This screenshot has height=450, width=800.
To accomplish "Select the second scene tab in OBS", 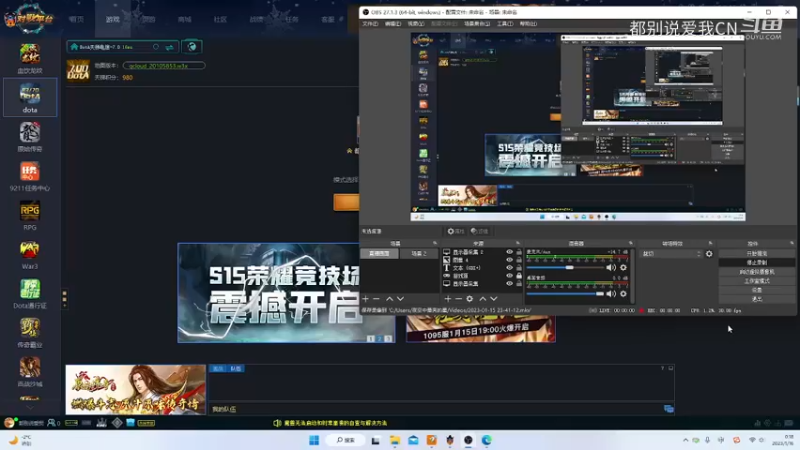I will pyautogui.click(x=418, y=254).
